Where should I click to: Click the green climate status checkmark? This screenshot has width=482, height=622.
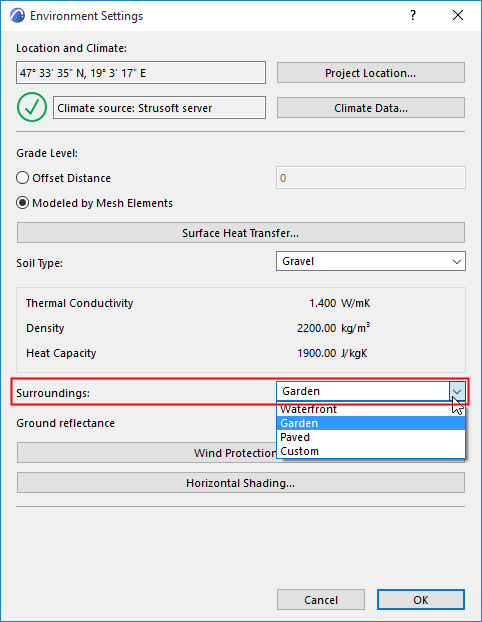(x=32, y=107)
